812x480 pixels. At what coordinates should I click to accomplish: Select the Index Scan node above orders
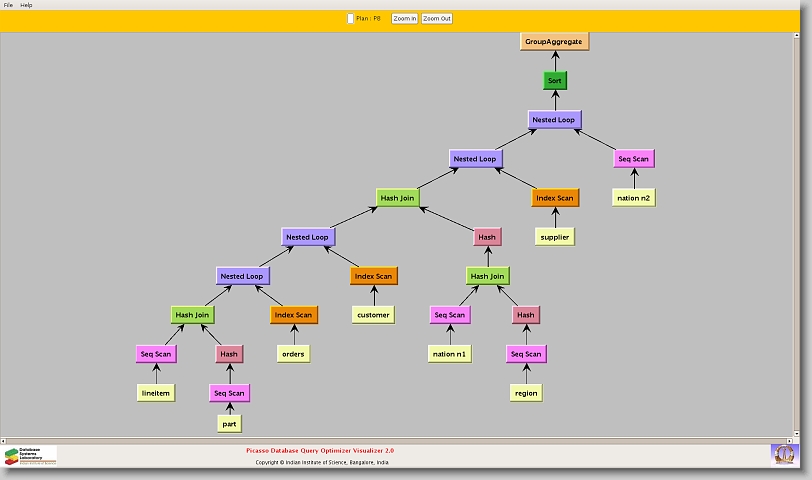click(x=293, y=315)
